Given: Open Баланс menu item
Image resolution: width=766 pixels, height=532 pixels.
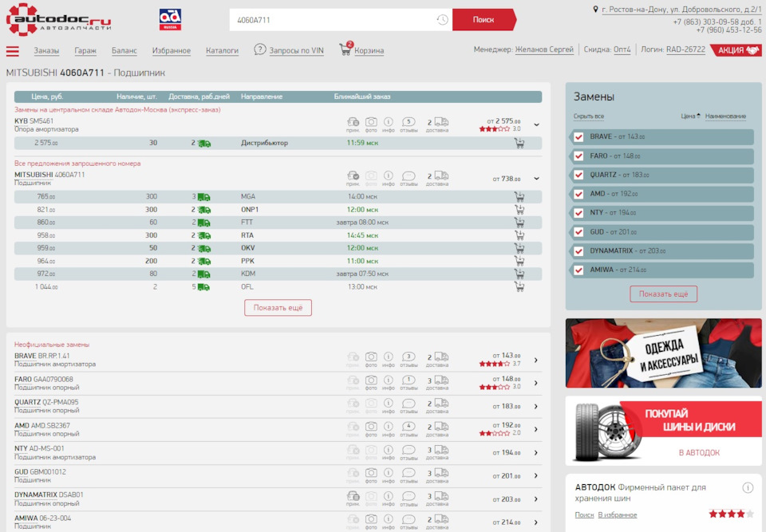Looking at the screenshot, I should coord(124,50).
